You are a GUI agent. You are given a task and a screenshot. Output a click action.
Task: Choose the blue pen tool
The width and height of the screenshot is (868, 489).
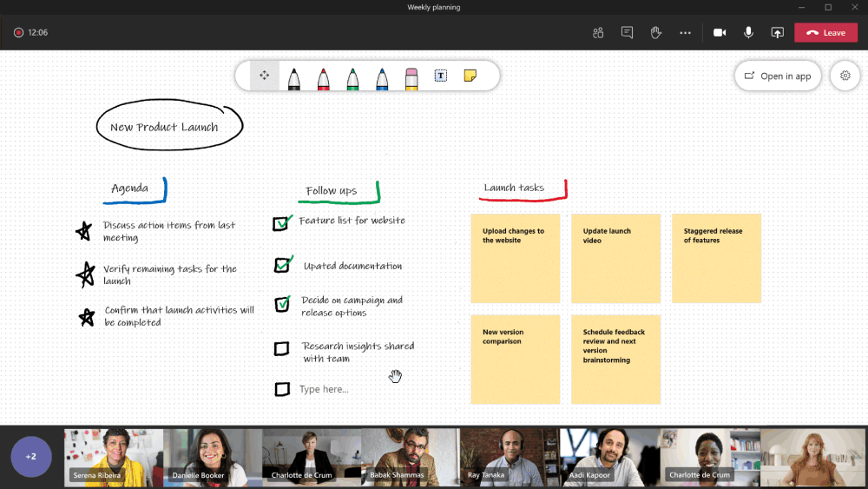point(382,77)
